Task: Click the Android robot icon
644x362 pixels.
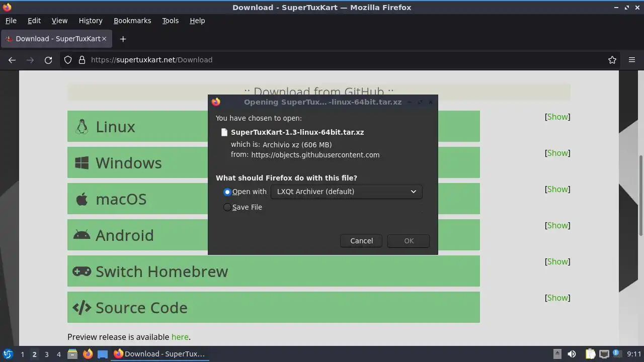Action: (82, 235)
